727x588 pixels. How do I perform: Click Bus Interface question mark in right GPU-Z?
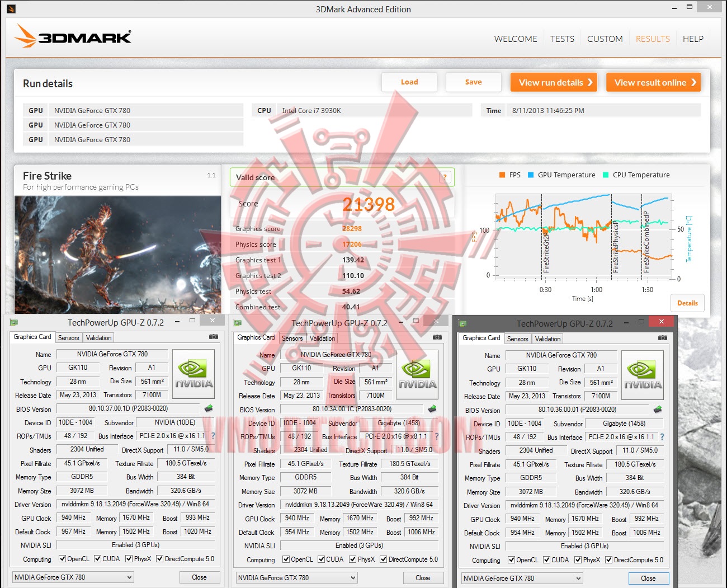[662, 437]
